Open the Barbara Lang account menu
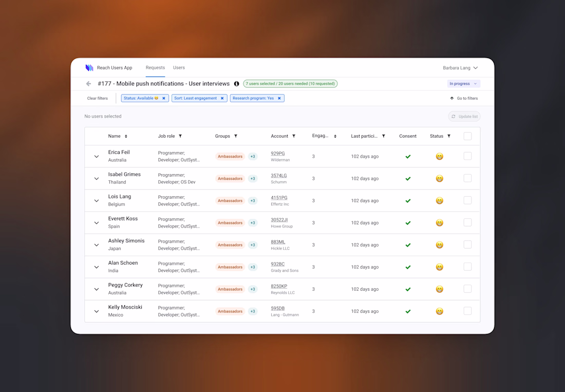The width and height of the screenshot is (565, 392). [x=460, y=68]
